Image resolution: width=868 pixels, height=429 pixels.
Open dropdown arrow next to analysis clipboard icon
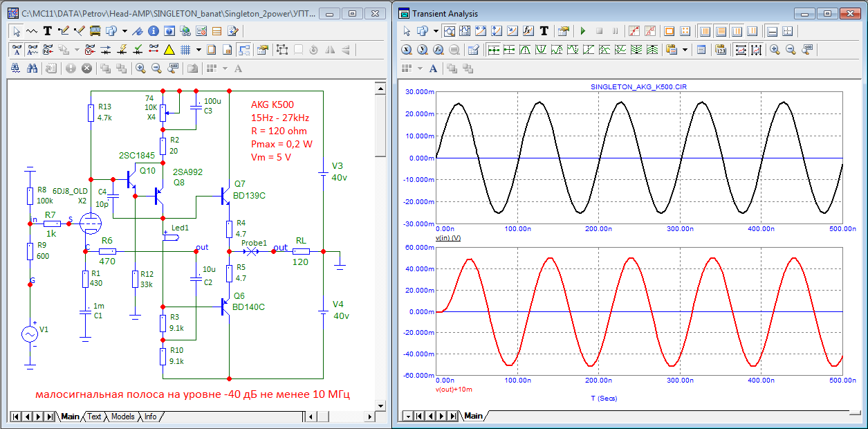click(x=685, y=50)
